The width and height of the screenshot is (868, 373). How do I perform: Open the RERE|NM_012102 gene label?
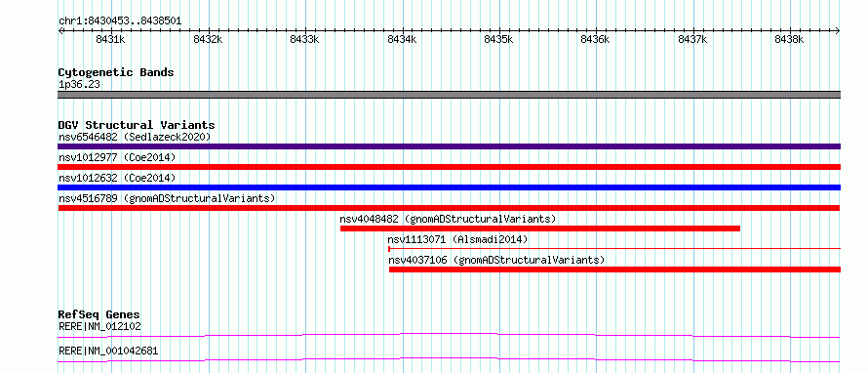coord(99,326)
